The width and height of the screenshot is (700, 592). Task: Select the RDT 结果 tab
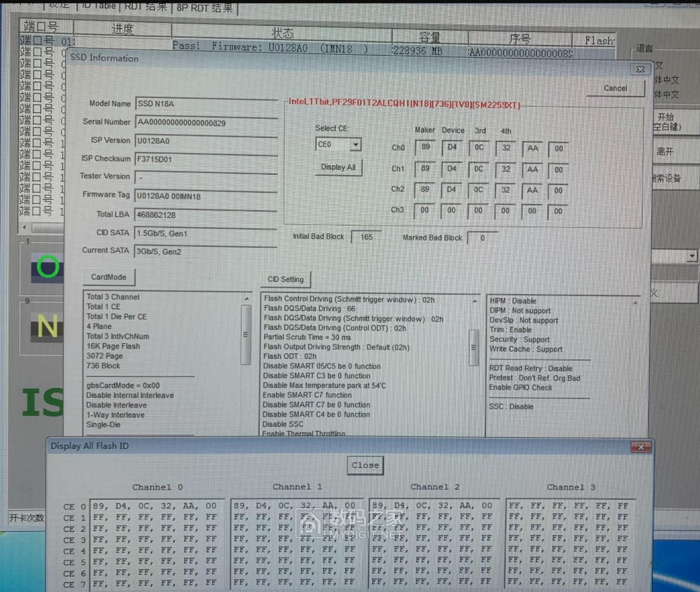(x=145, y=6)
